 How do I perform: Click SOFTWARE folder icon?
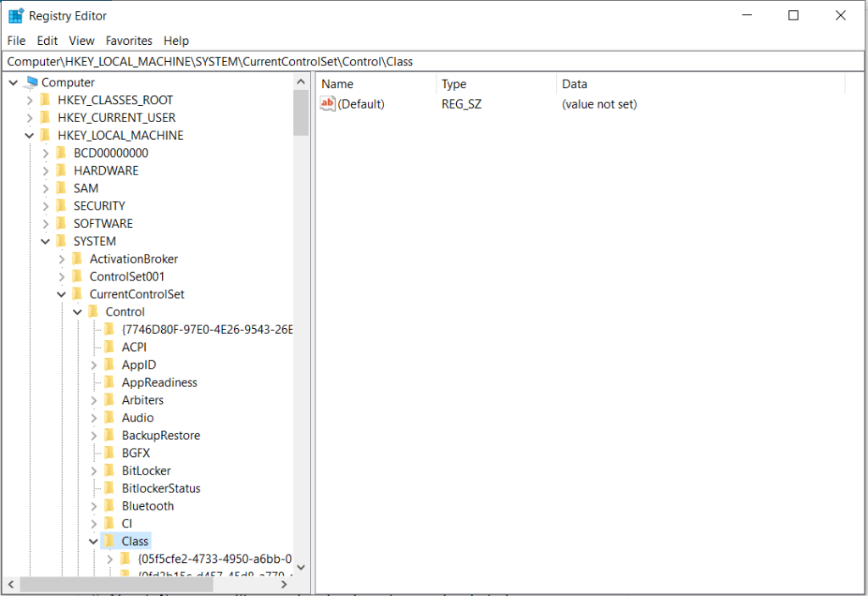pyautogui.click(x=62, y=224)
